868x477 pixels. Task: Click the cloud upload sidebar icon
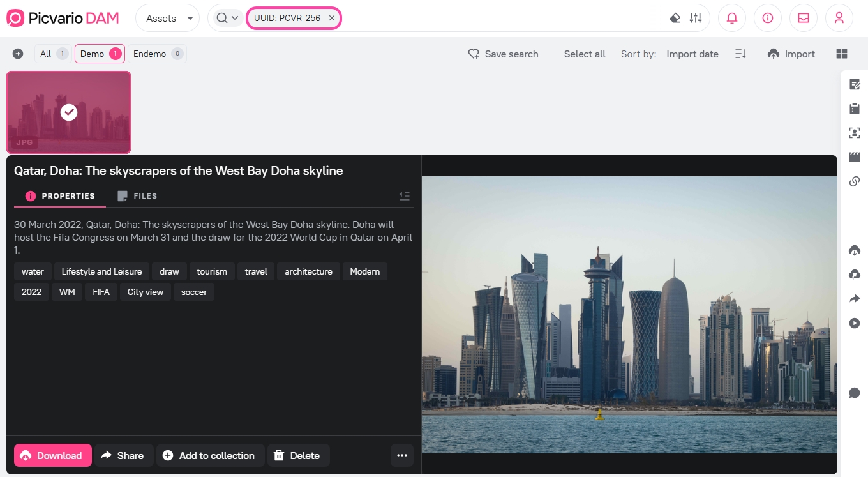tap(855, 274)
